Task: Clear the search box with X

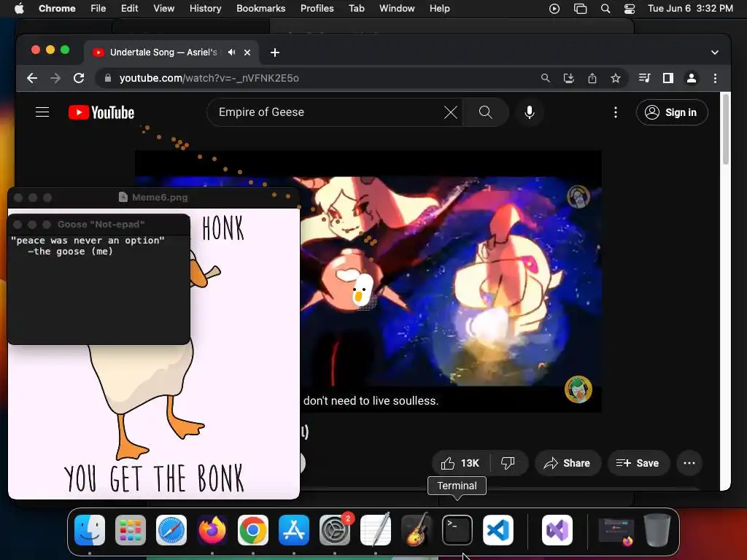Action: point(451,112)
